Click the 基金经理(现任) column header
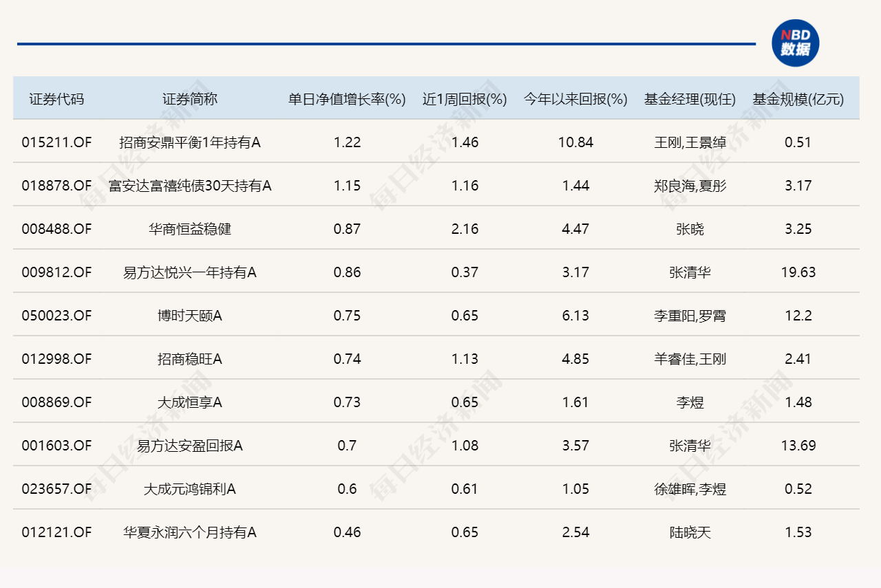The width and height of the screenshot is (881, 588). (690, 99)
